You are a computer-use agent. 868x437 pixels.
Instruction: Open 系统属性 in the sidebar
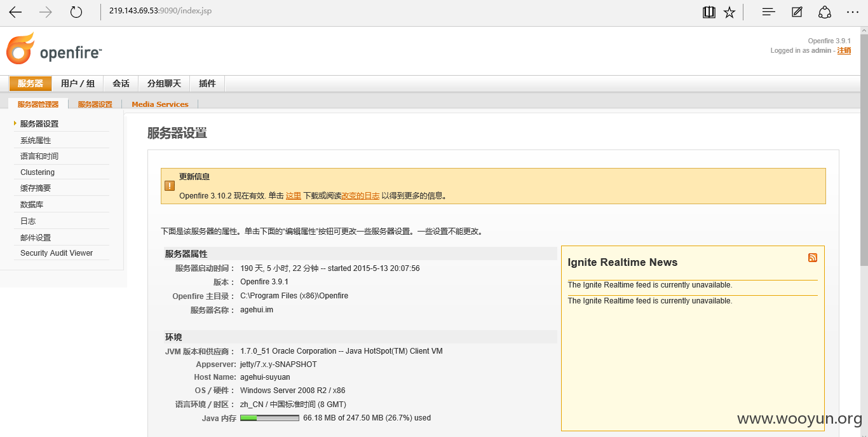36,141
